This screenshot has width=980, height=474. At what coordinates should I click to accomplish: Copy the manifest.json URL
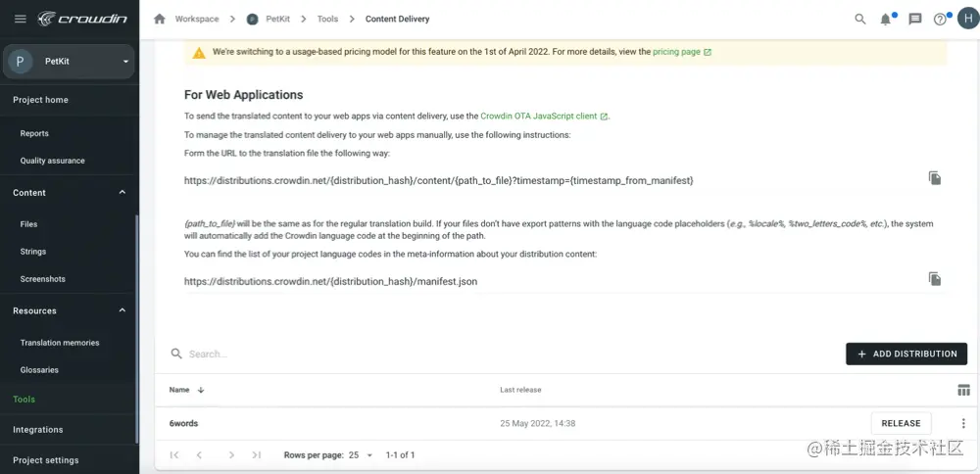coord(935,279)
